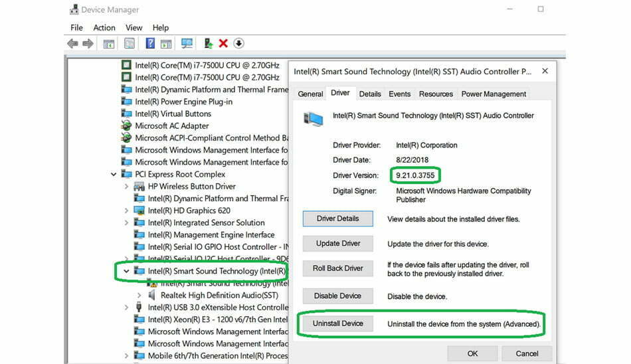Select the Driver tab
This screenshot has width=631, height=364.
tap(341, 93)
